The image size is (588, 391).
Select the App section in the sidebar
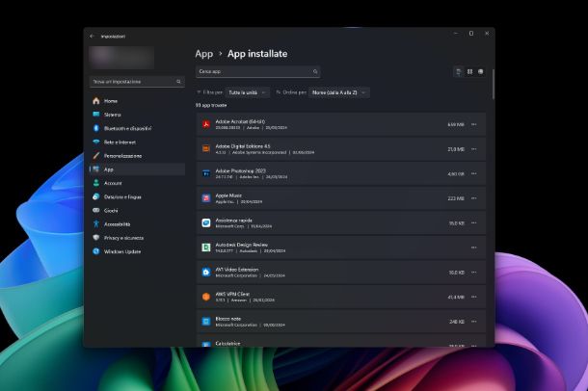point(137,169)
